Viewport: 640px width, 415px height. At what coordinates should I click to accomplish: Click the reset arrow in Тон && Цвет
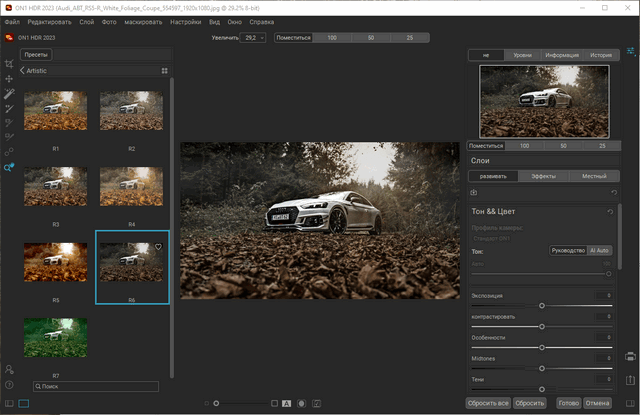pos(610,212)
